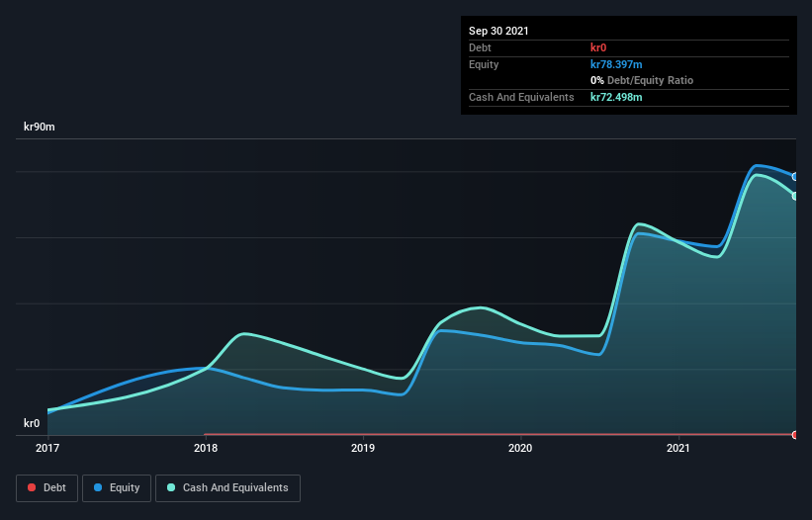
Task: Click Cash And Equivalents label in tooltip
Action: pos(521,97)
